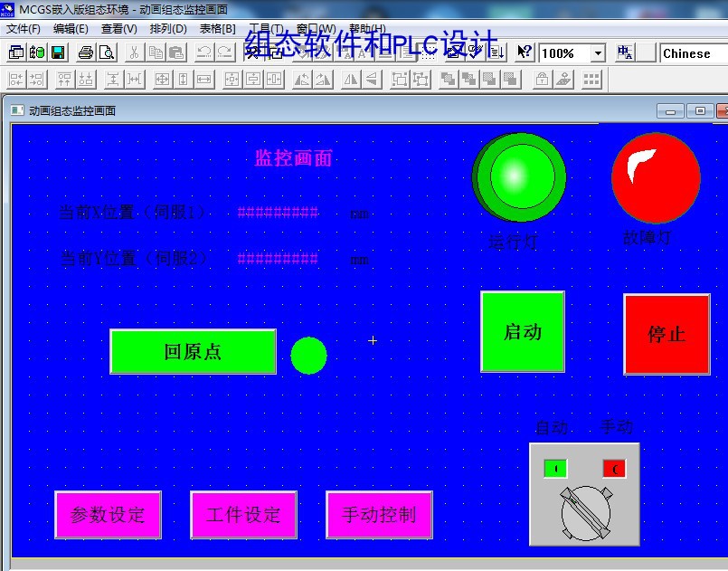728x571 pixels.
Task: Click the context help arrow icon
Action: point(525,52)
